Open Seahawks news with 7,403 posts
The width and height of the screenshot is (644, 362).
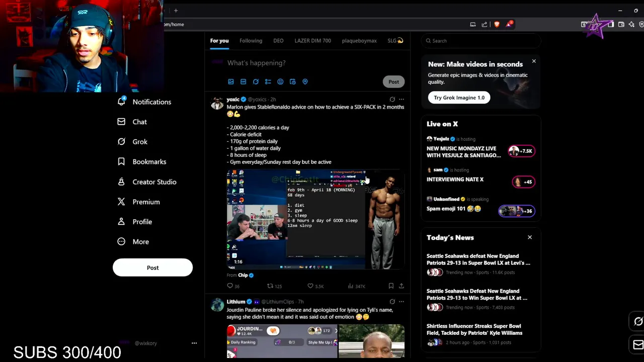coord(480,299)
